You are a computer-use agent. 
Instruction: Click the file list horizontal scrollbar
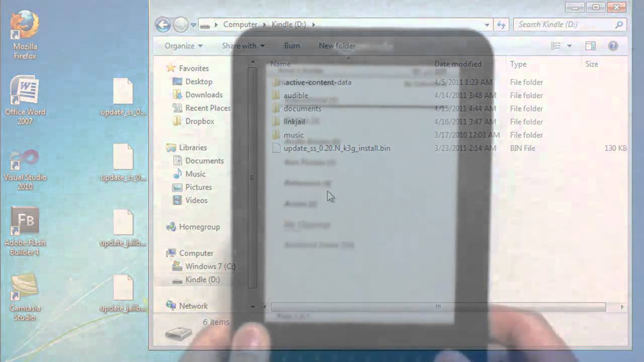(438, 307)
